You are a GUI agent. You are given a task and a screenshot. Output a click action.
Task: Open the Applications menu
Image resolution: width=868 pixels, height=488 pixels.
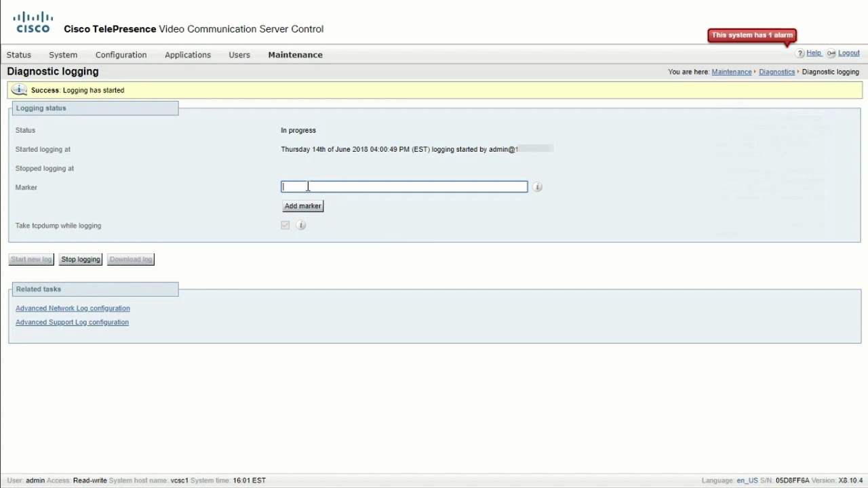tap(188, 55)
